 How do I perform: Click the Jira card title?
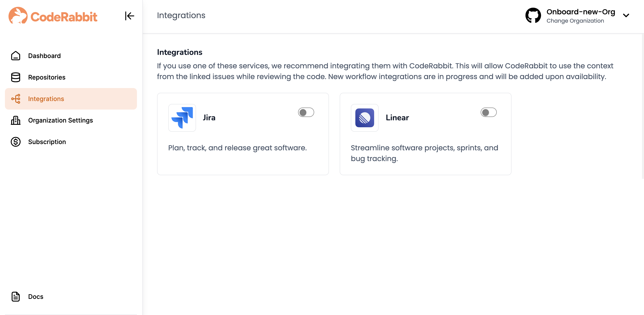(209, 117)
